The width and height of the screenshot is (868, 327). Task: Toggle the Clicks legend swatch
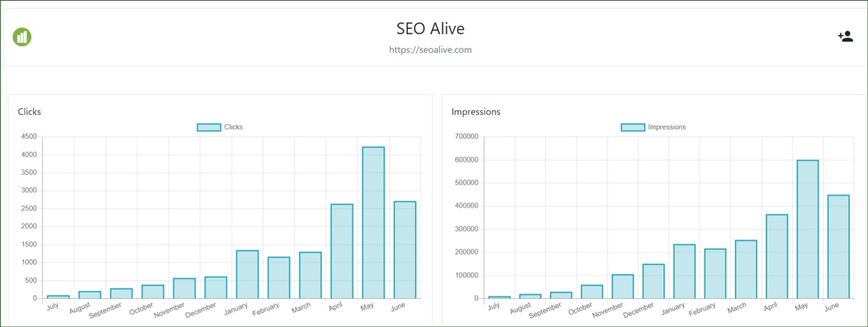tap(209, 127)
